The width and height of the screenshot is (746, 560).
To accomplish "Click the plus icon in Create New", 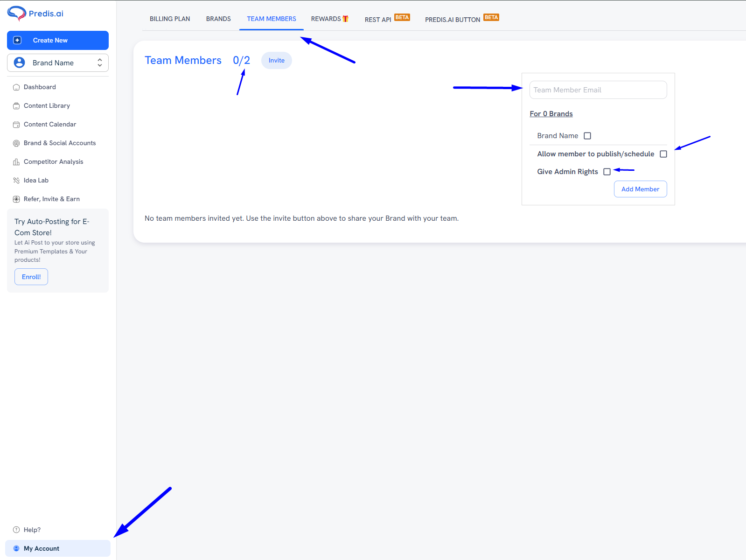I will (17, 40).
